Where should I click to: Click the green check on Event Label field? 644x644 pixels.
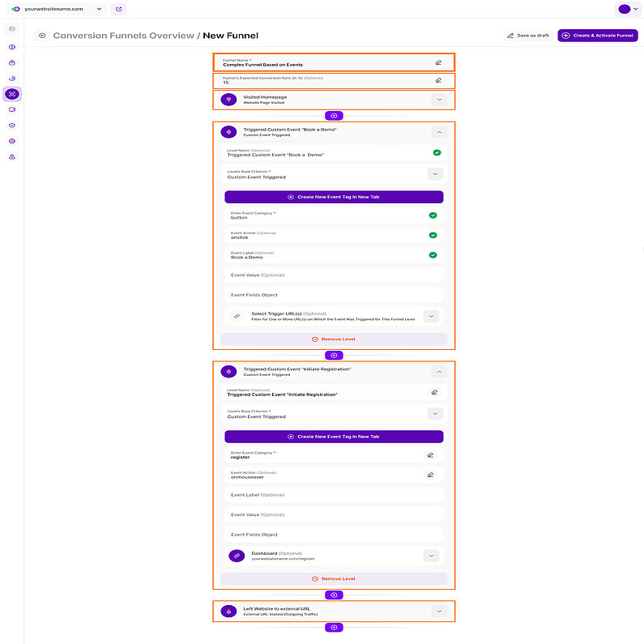coord(433,255)
